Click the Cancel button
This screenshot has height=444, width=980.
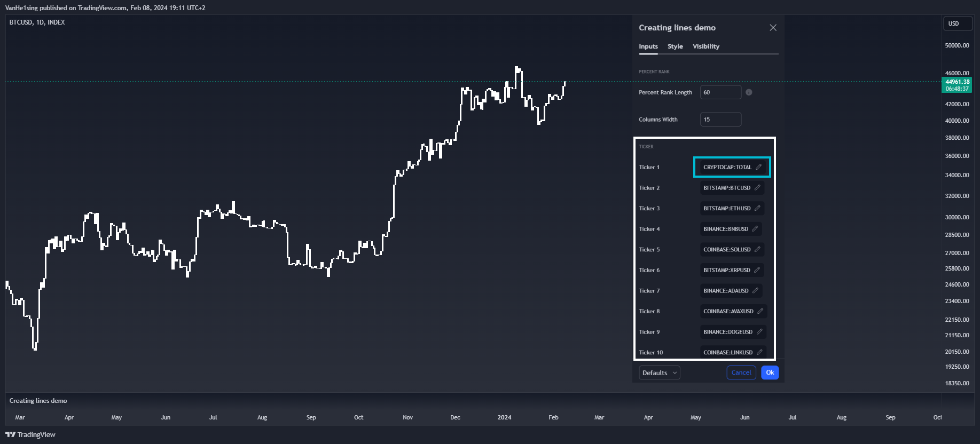click(741, 372)
